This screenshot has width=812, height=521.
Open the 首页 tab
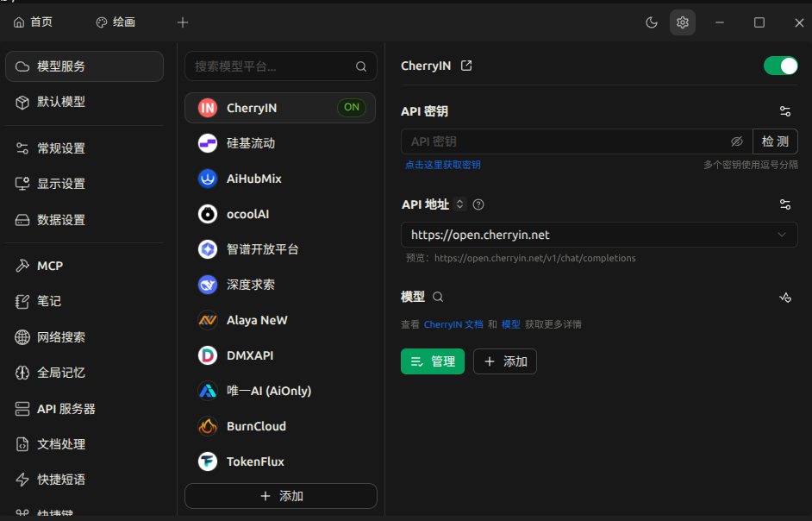[33, 22]
